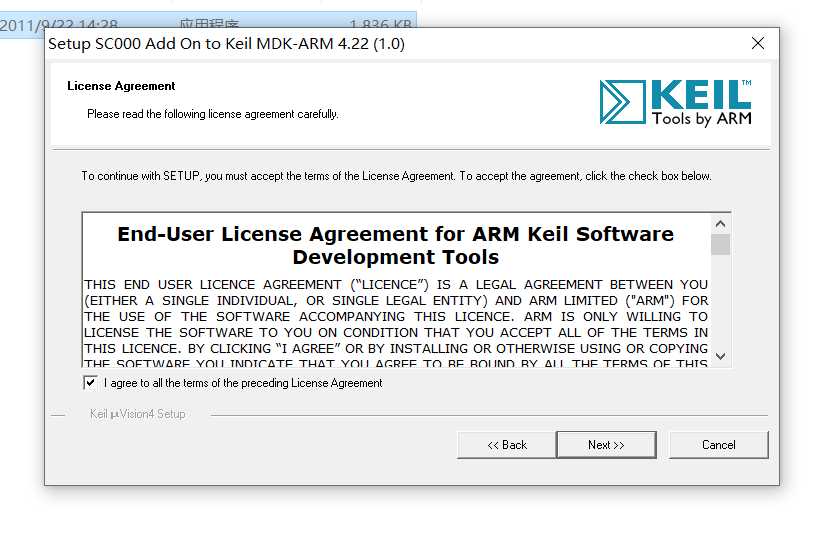The width and height of the screenshot is (817, 555).
Task: Click the Next >> button
Action: [606, 445]
